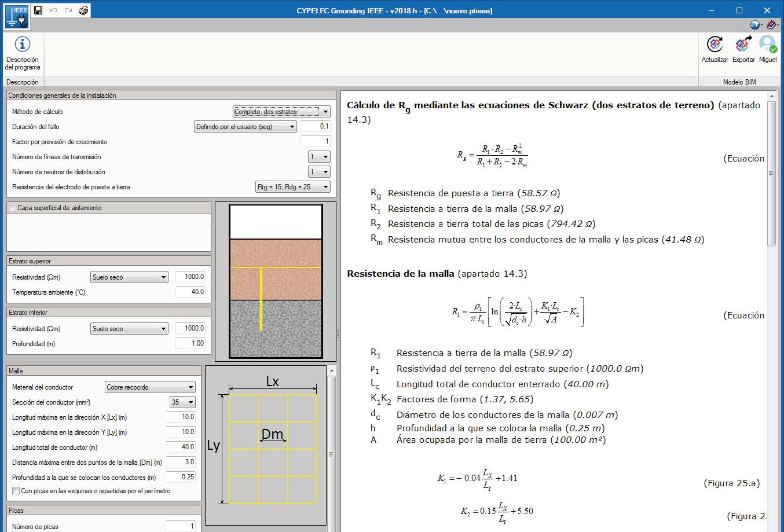Undo the last action in title toolbar
784x532 pixels.
tap(53, 10)
